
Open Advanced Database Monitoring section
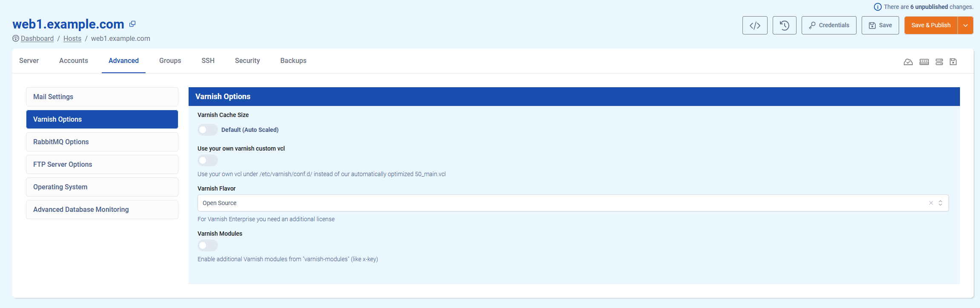tap(102, 210)
